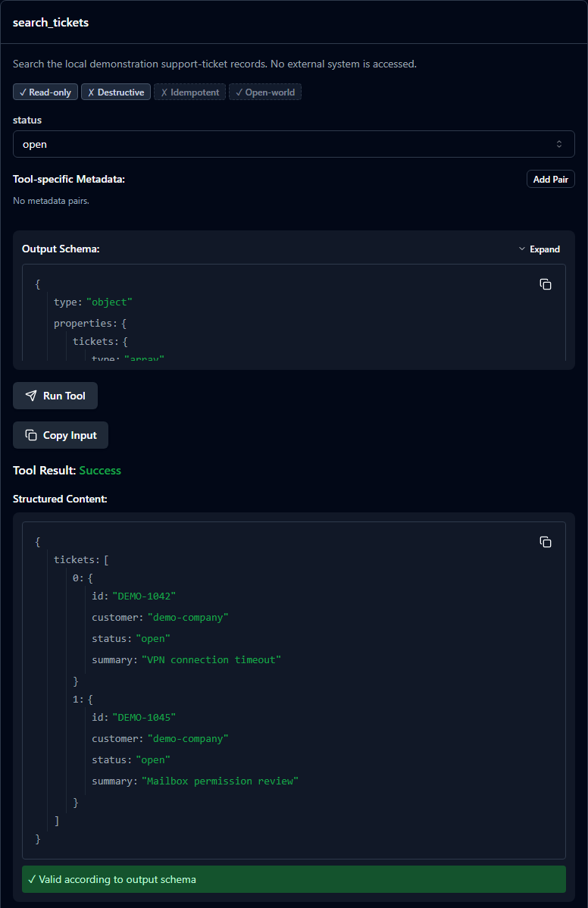Click the paper-plane icon on Run Tool
The width and height of the screenshot is (588, 908).
click(x=30, y=396)
